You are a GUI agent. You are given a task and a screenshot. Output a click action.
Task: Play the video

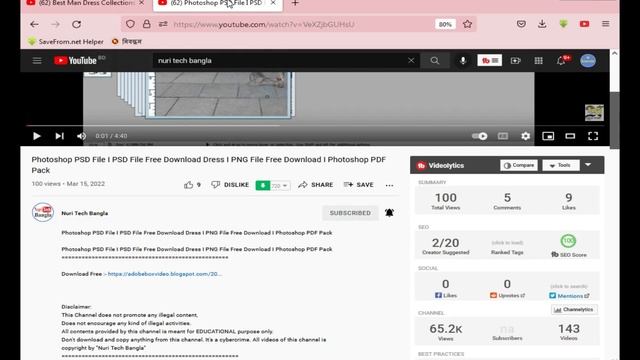[x=36, y=136]
